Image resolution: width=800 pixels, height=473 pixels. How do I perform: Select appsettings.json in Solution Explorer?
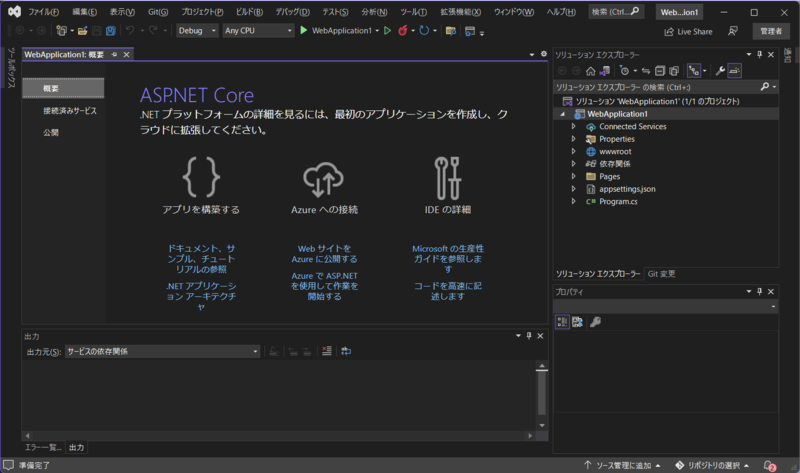coord(627,189)
